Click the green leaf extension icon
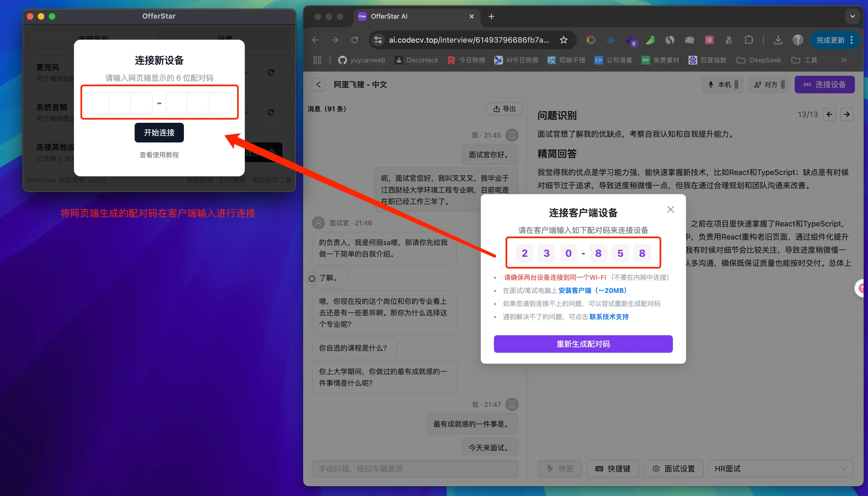 coord(650,40)
